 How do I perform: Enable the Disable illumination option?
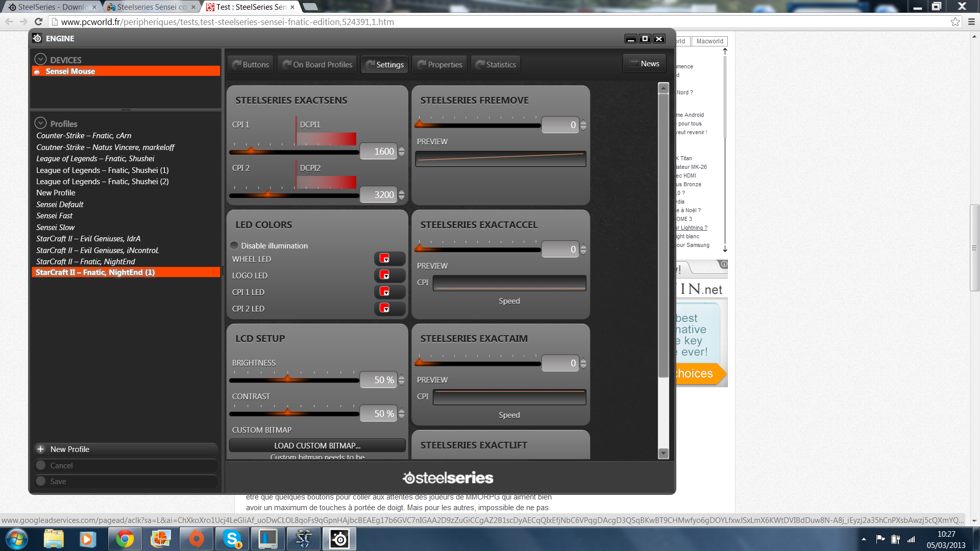(x=234, y=245)
